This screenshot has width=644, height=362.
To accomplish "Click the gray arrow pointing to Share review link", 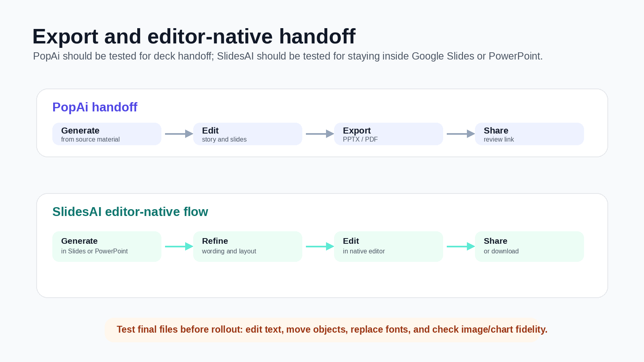I will point(461,134).
